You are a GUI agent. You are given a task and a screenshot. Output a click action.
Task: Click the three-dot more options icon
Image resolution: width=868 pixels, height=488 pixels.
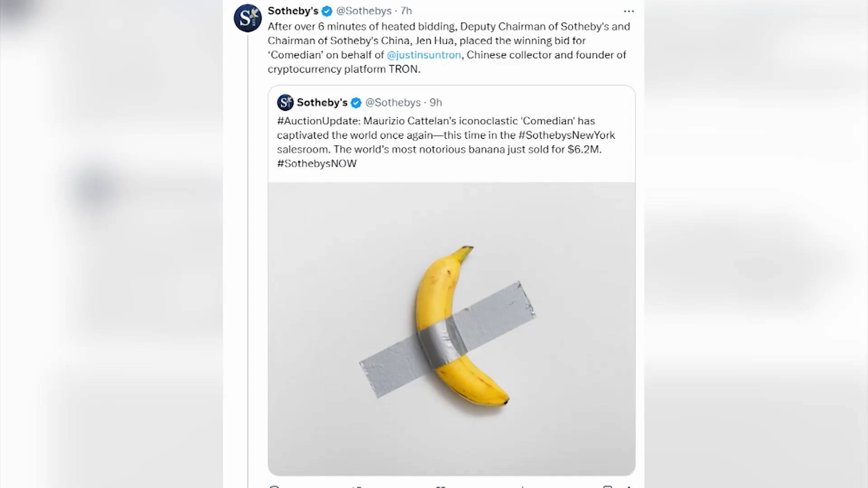628,11
